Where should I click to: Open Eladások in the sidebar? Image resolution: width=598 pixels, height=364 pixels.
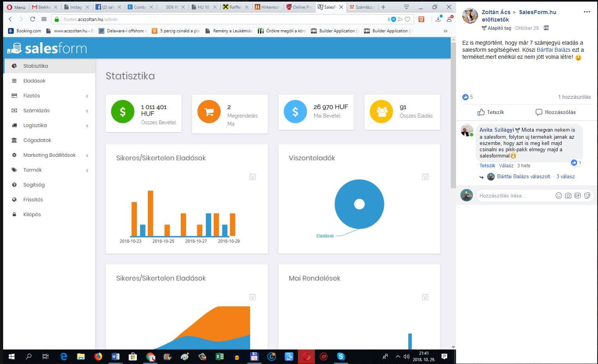(34, 81)
